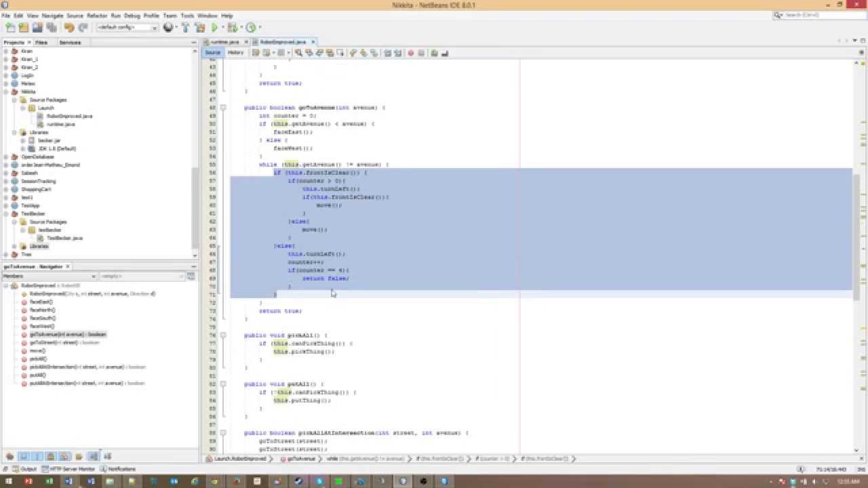The image size is (868, 488).
Task: Open the default config combo box
Action: (x=127, y=27)
